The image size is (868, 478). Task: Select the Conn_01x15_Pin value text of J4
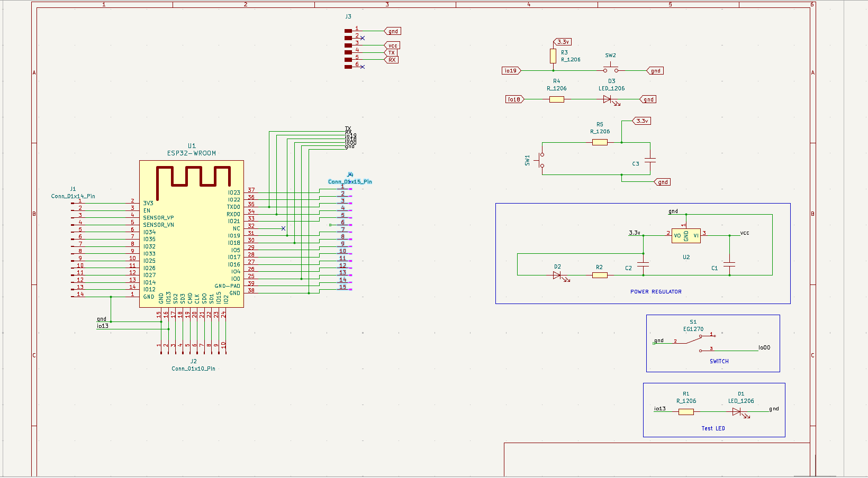pos(350,182)
